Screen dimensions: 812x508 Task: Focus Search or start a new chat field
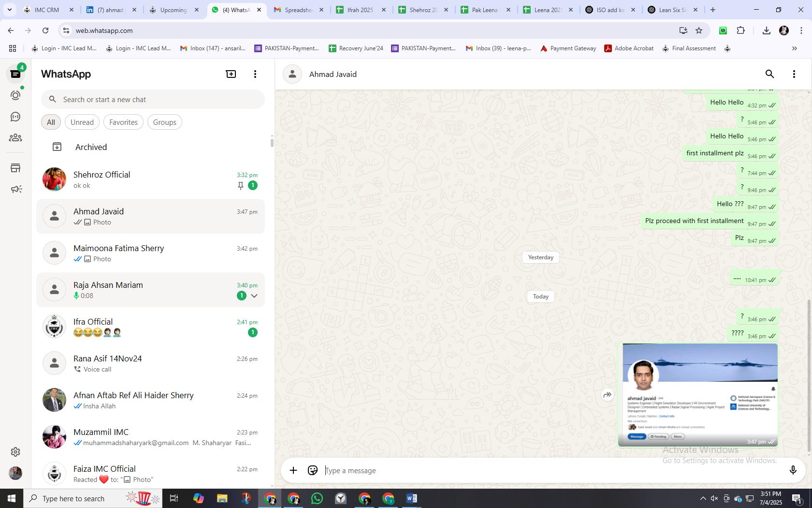pos(153,99)
